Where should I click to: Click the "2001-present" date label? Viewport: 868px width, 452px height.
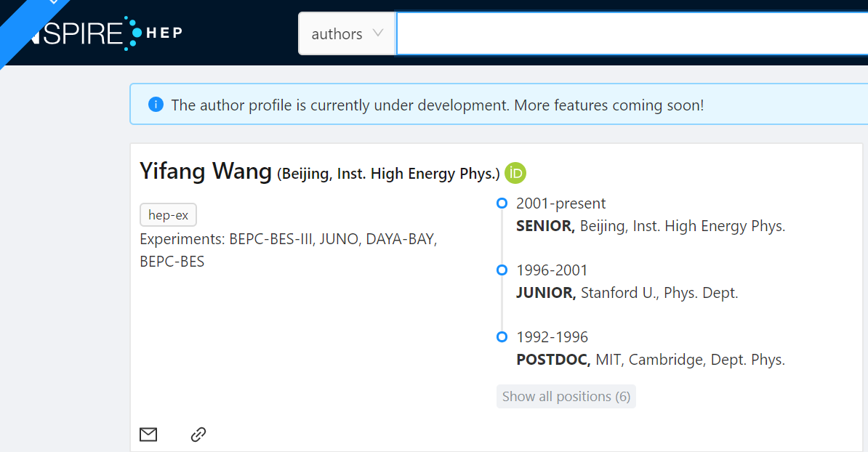point(560,203)
